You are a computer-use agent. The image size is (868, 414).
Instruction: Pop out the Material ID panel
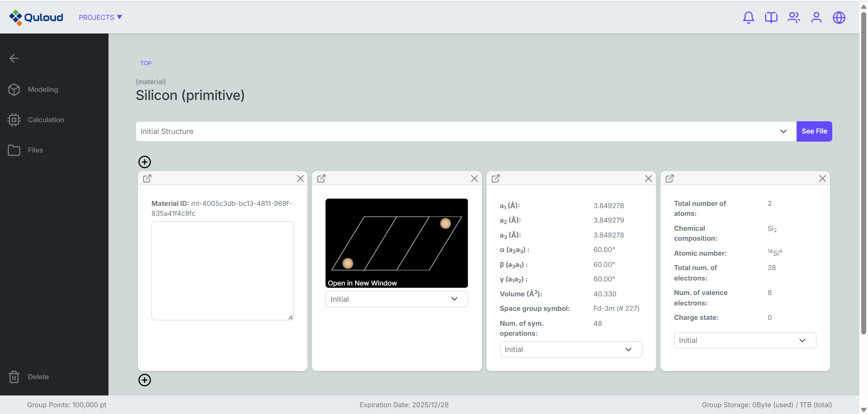(147, 179)
